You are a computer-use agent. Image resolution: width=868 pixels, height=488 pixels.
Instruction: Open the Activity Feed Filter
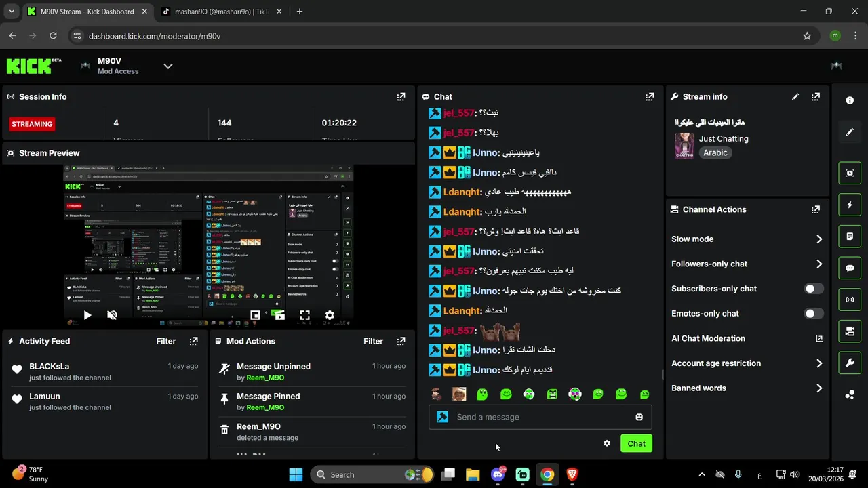(166, 342)
